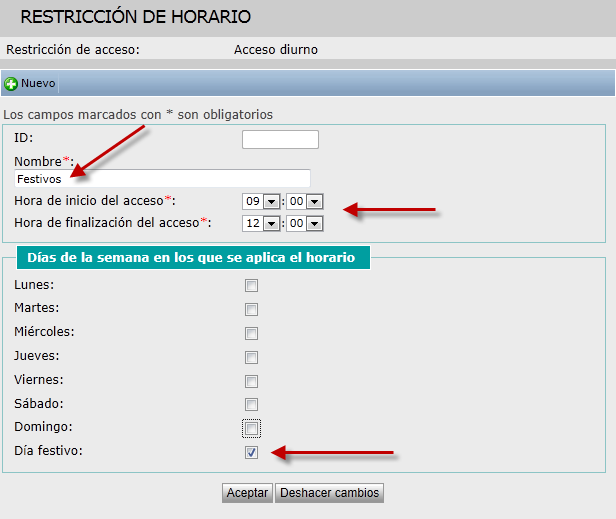Click the 'Hora de inicio del acceso' label

tap(95, 201)
